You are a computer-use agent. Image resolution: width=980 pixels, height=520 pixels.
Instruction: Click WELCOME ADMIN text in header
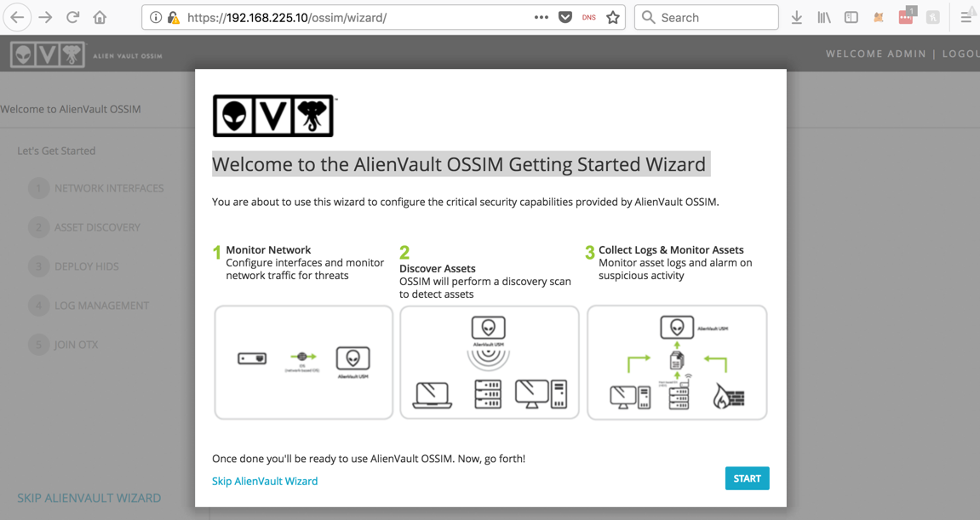pos(875,54)
